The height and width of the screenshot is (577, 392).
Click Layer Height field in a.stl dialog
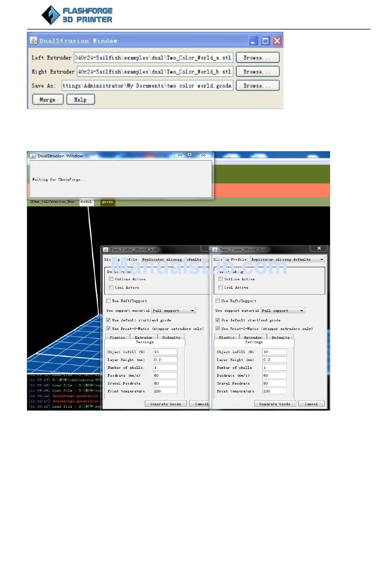coord(165,360)
